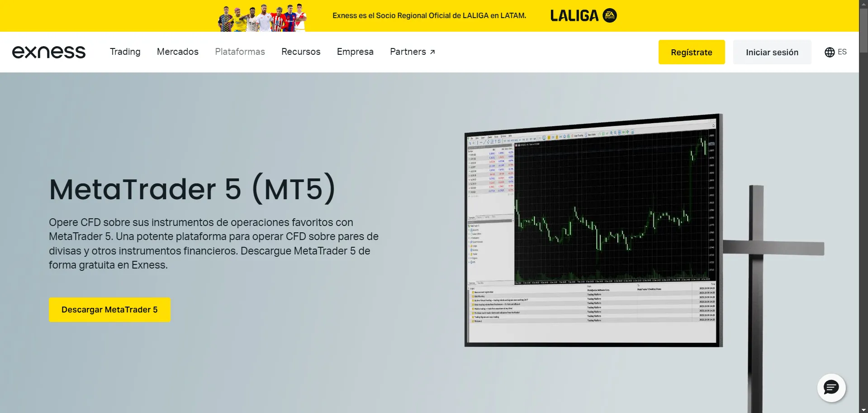Open the Mercados menu
This screenshot has width=868, height=413.
178,52
